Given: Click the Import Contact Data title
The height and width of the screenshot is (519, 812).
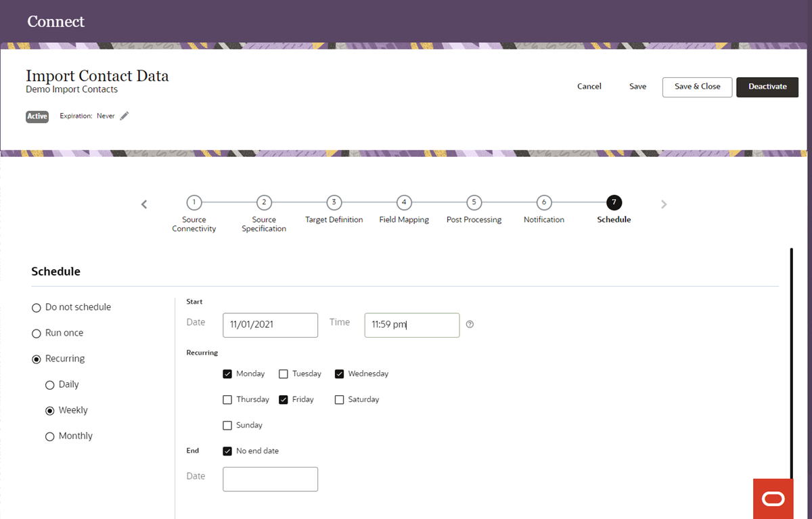Looking at the screenshot, I should [x=97, y=76].
